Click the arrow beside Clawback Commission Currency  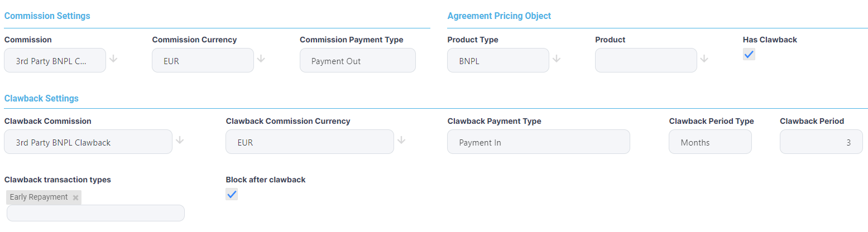coord(401,141)
